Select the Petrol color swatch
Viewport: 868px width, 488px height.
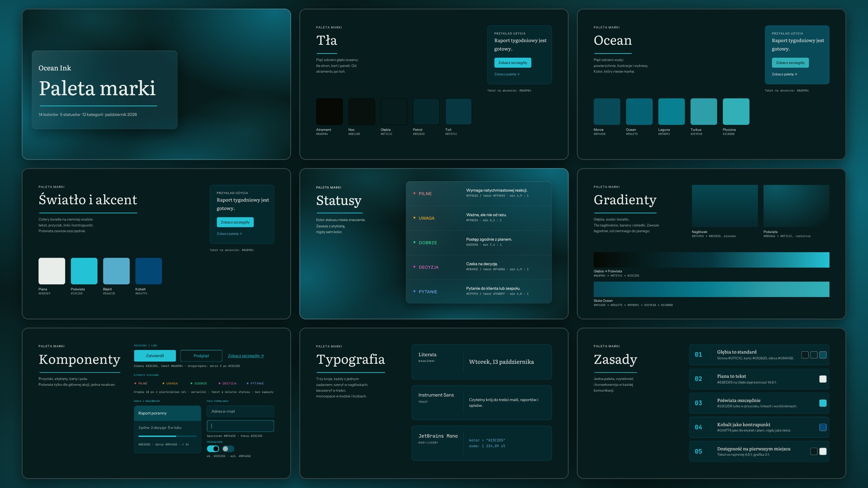pyautogui.click(x=426, y=111)
